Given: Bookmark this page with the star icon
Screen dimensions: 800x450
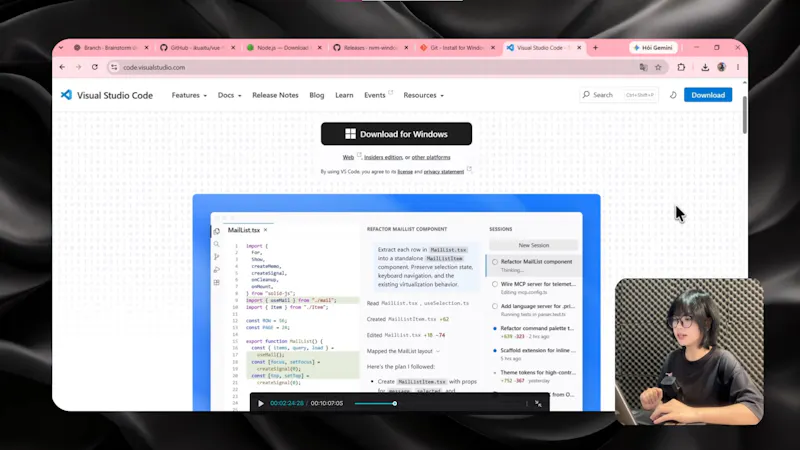Looking at the screenshot, I should pos(658,67).
